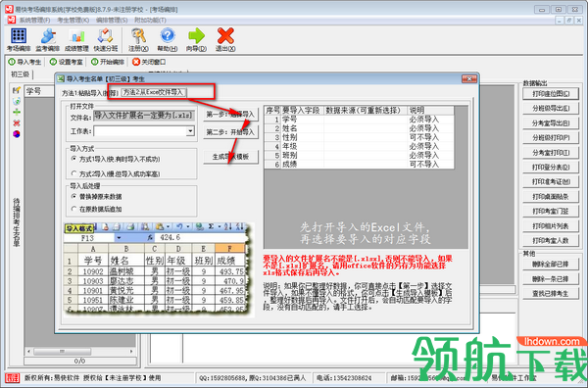The image size is (588, 388).
Task: Click 删除一条已排 button
Action: point(551,279)
